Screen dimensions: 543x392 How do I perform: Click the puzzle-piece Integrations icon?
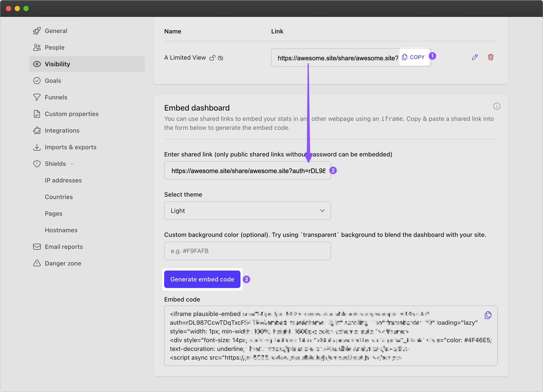37,130
